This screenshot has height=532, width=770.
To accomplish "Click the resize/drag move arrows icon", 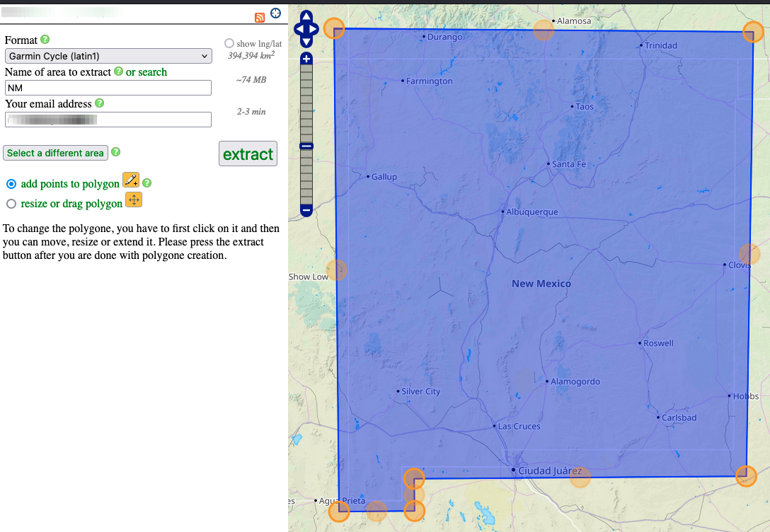I will click(134, 200).
